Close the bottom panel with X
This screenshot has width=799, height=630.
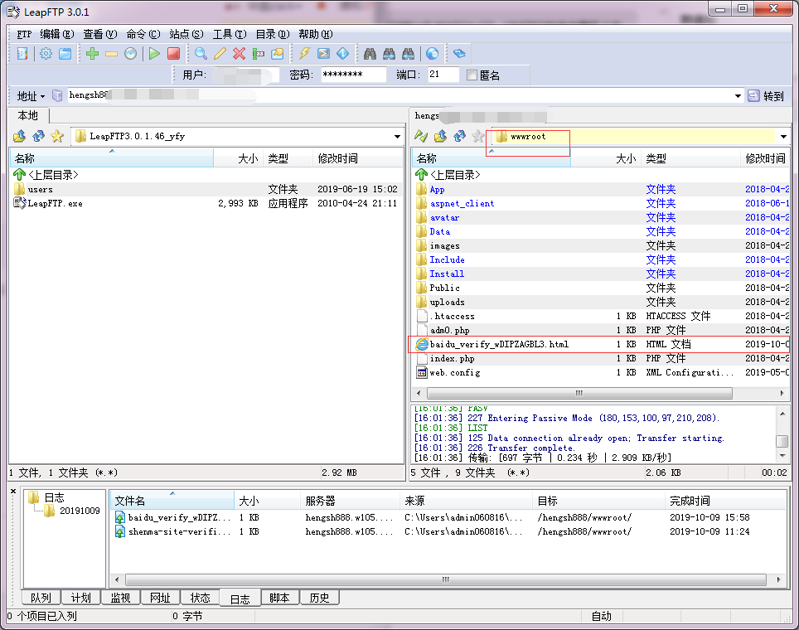pyautogui.click(x=13, y=492)
